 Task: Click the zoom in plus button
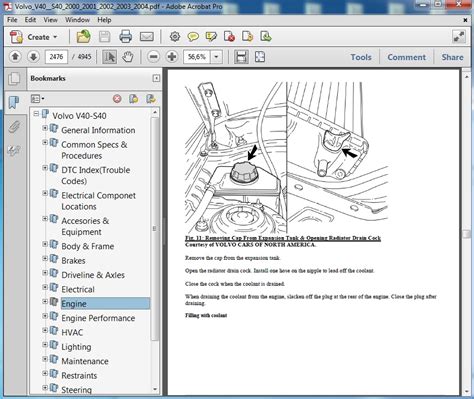point(172,57)
